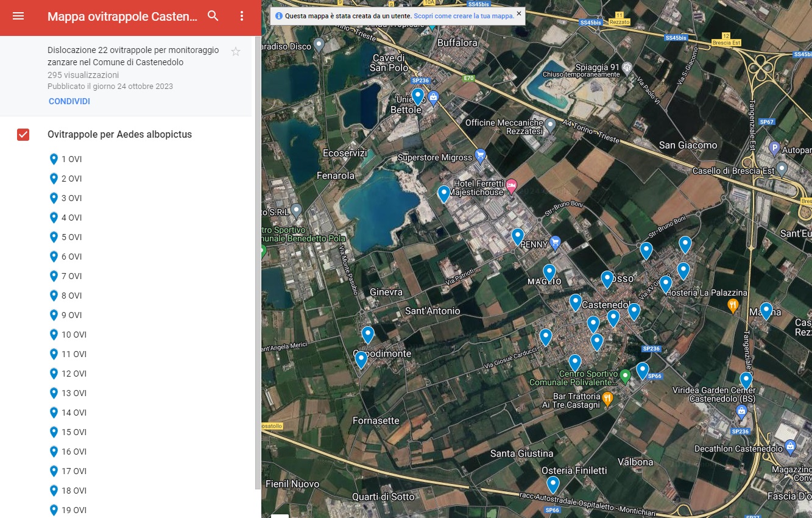Image resolution: width=812 pixels, height=518 pixels.
Task: Select the 14 OVI list item
Action: click(68, 413)
